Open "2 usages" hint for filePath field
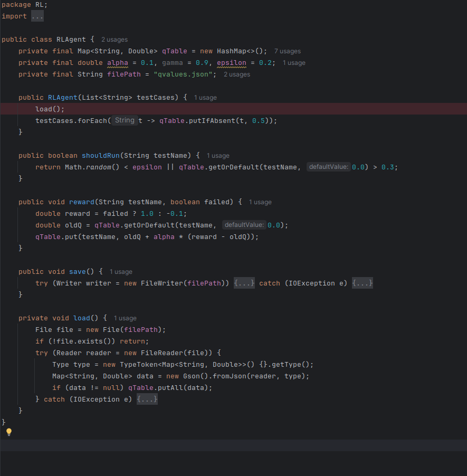 tap(237, 74)
